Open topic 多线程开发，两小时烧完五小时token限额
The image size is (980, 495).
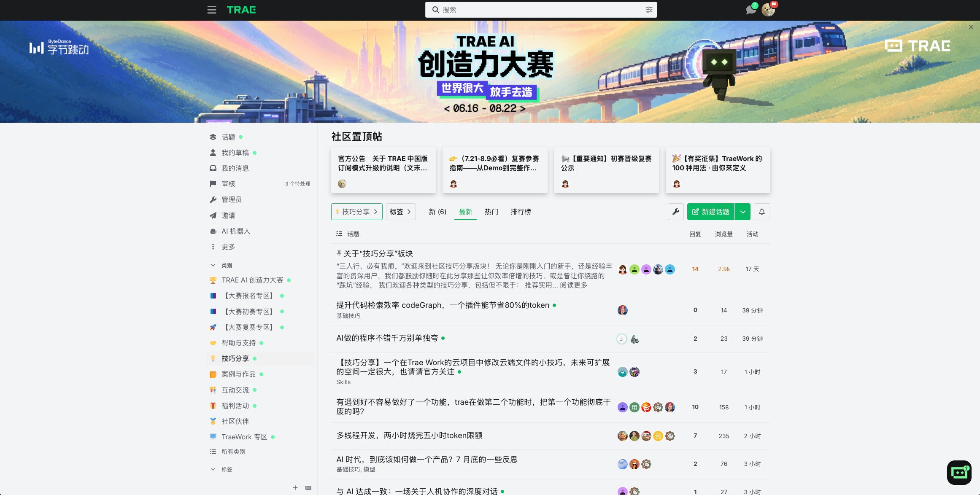409,436
